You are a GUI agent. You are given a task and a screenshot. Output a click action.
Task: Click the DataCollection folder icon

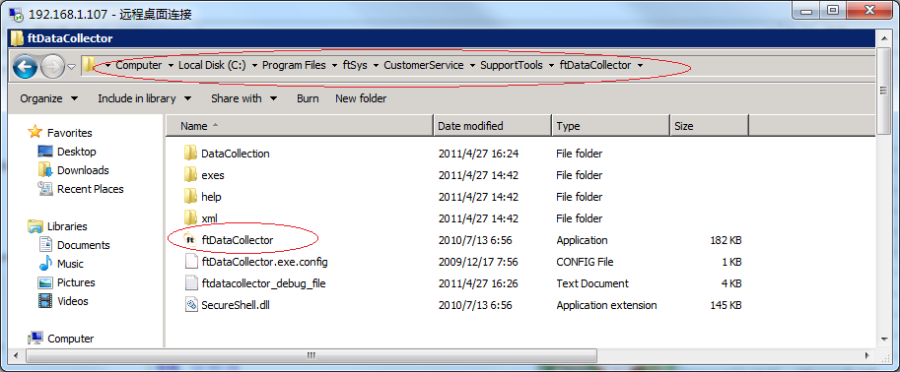click(x=191, y=153)
